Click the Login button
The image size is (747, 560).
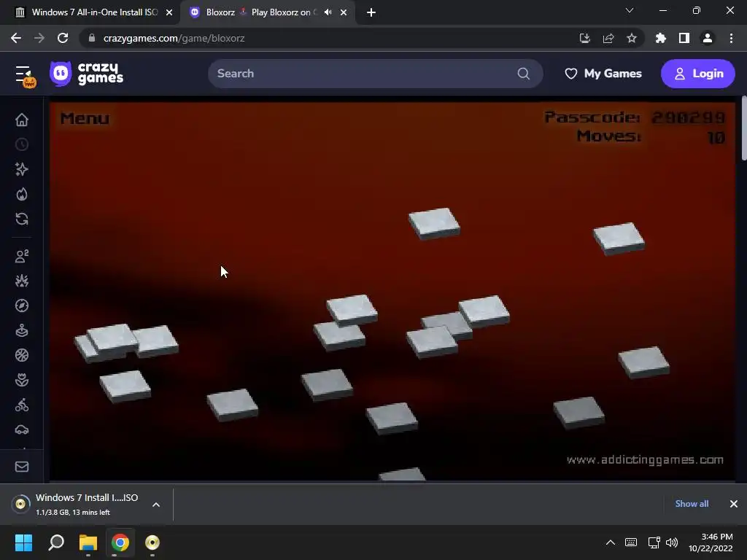[x=698, y=74]
